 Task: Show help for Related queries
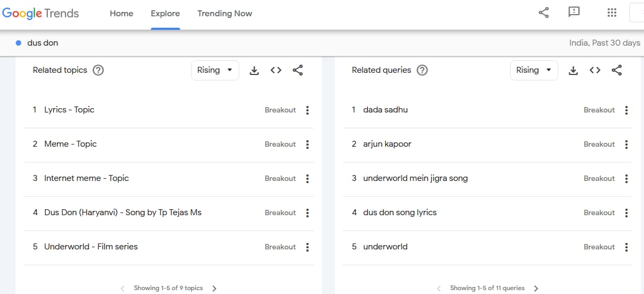pyautogui.click(x=422, y=70)
